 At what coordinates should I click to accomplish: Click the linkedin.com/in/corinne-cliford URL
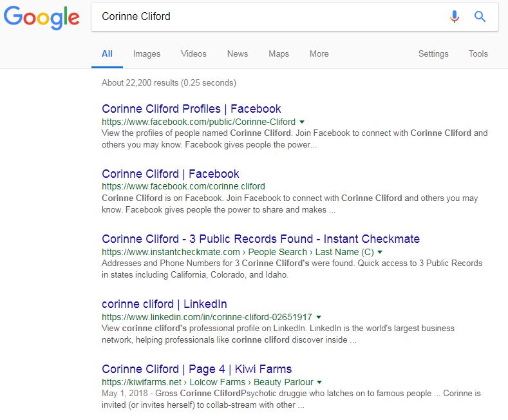(207, 317)
